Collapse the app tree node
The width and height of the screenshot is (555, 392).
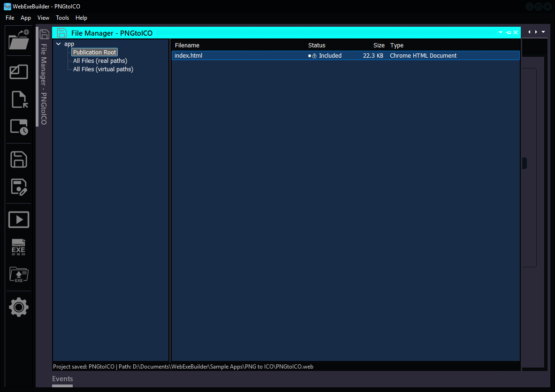pyautogui.click(x=58, y=44)
